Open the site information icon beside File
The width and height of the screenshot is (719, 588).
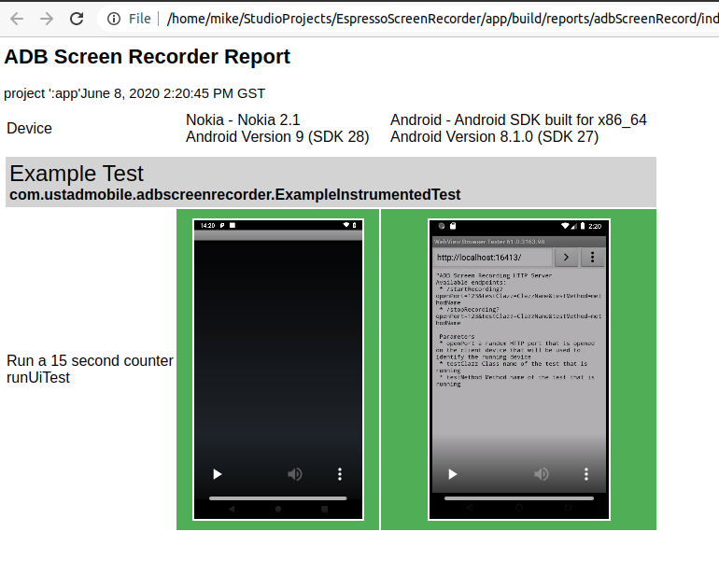[x=114, y=19]
